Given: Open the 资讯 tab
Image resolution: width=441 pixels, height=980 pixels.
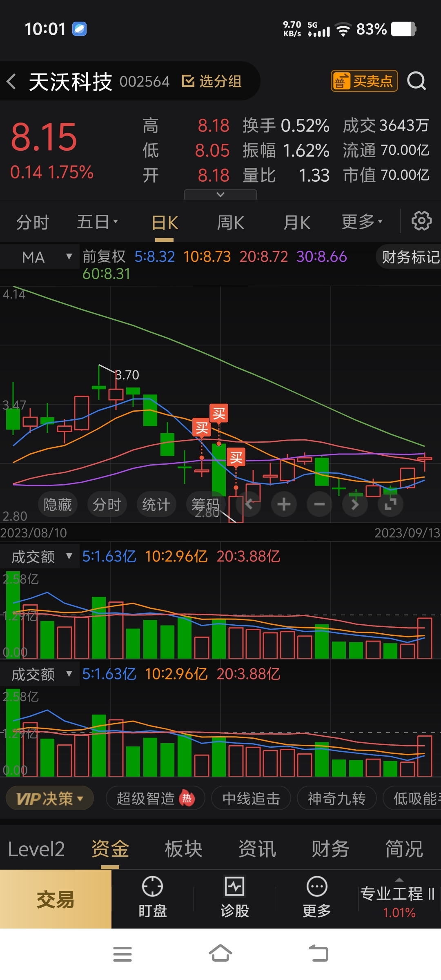Looking at the screenshot, I should point(257,849).
